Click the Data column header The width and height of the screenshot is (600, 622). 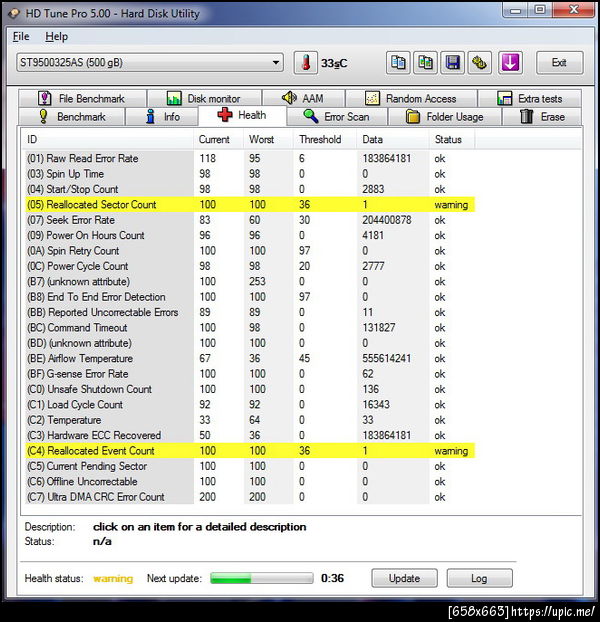pyautogui.click(x=393, y=140)
